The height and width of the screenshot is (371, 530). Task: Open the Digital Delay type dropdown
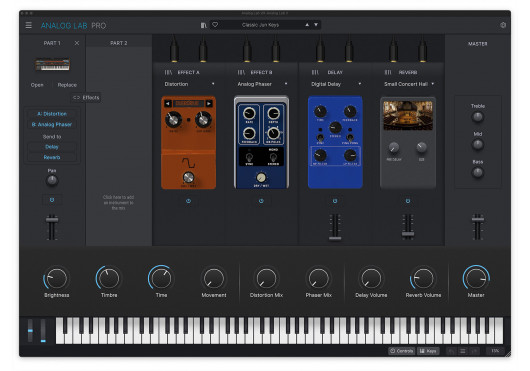point(336,84)
